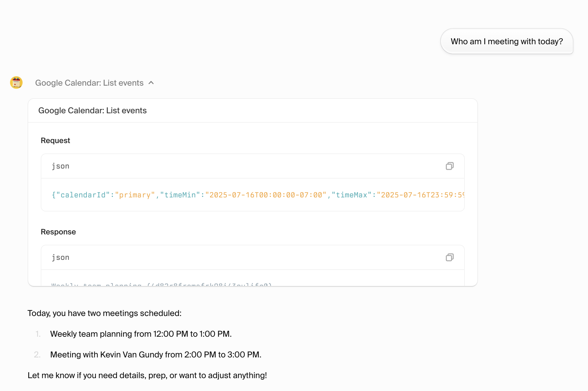Click the json label in Response block
The image size is (588, 391).
click(x=60, y=257)
